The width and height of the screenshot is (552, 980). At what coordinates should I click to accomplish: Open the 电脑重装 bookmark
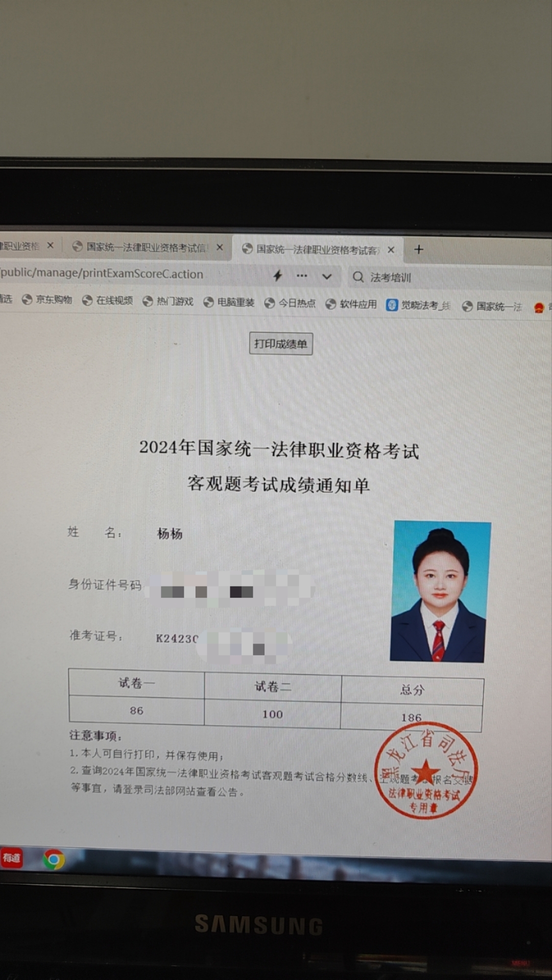click(x=229, y=302)
